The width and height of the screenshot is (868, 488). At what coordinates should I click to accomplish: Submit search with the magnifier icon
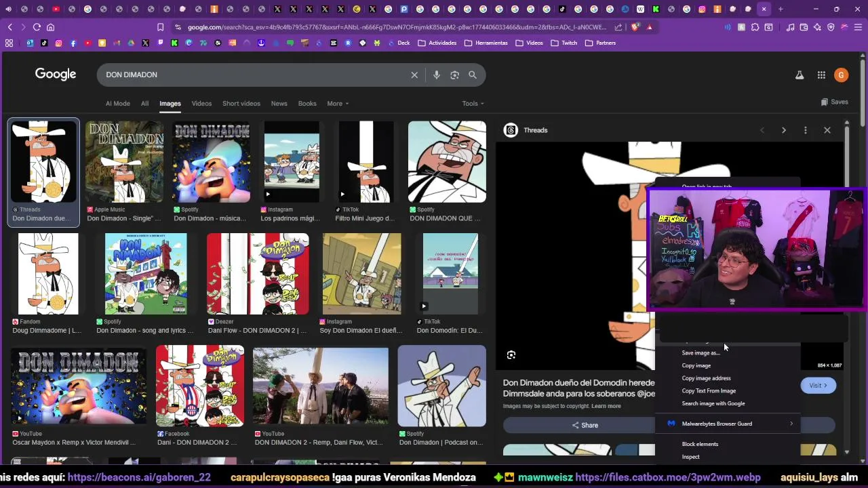[x=473, y=75]
